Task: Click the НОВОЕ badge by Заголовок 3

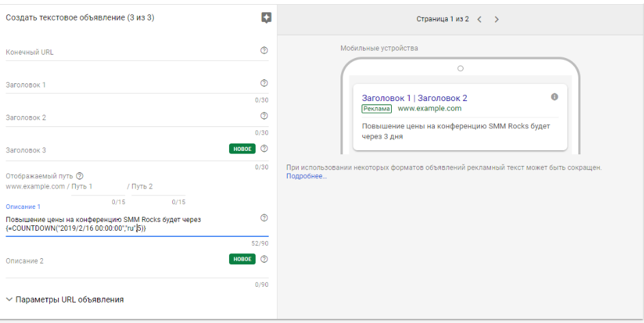Action: pyautogui.click(x=242, y=149)
